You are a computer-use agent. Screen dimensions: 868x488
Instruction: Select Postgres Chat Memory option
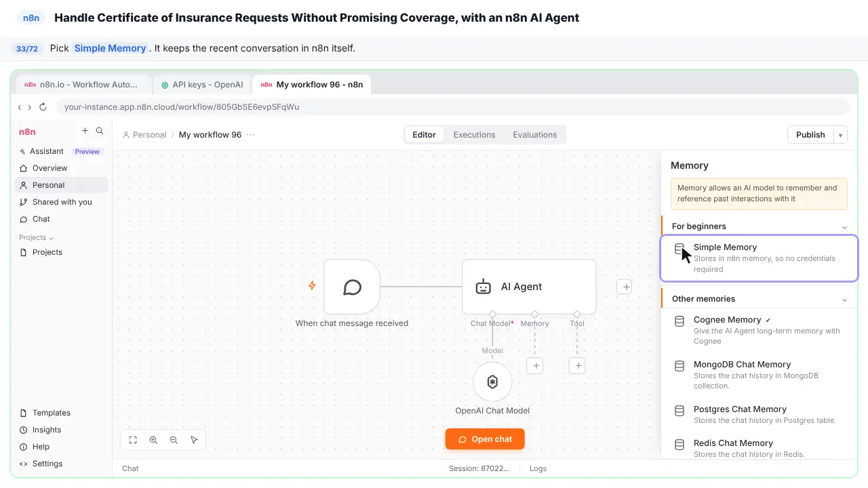[x=759, y=414]
